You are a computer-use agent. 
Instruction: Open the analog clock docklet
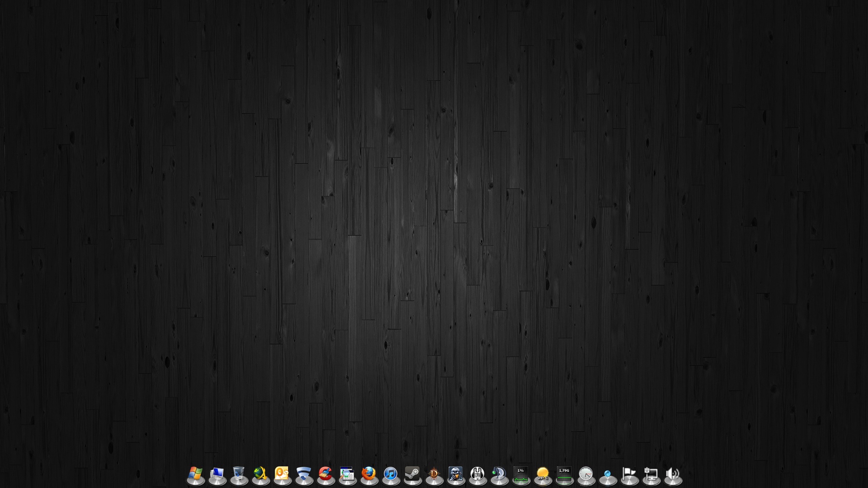(x=586, y=474)
